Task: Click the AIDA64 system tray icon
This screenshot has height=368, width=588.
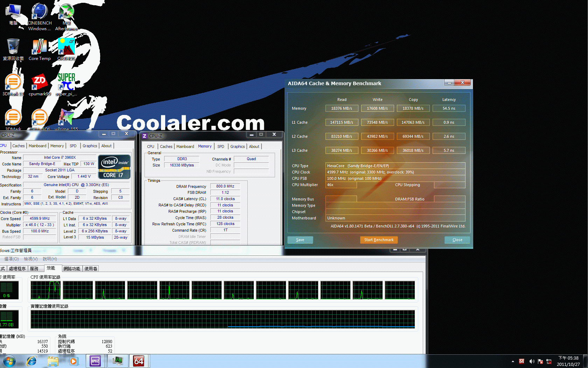Action: coord(521,361)
